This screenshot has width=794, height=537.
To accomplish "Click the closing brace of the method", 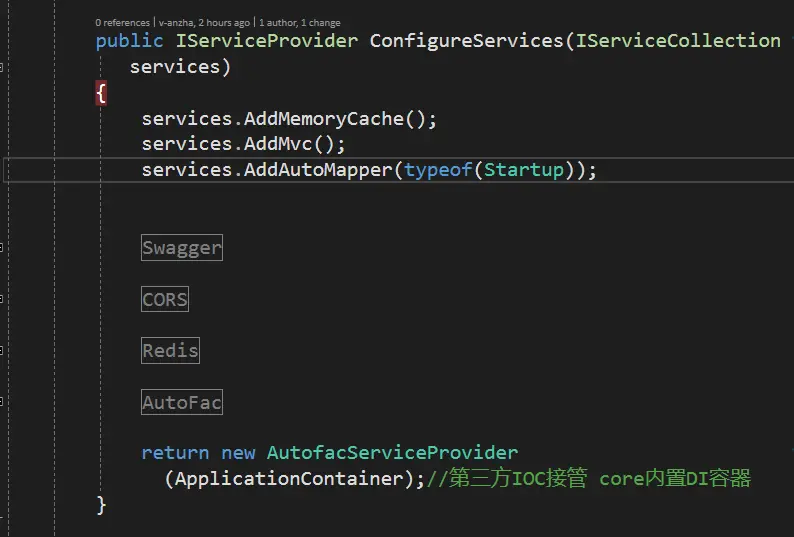I will pos(101,505).
